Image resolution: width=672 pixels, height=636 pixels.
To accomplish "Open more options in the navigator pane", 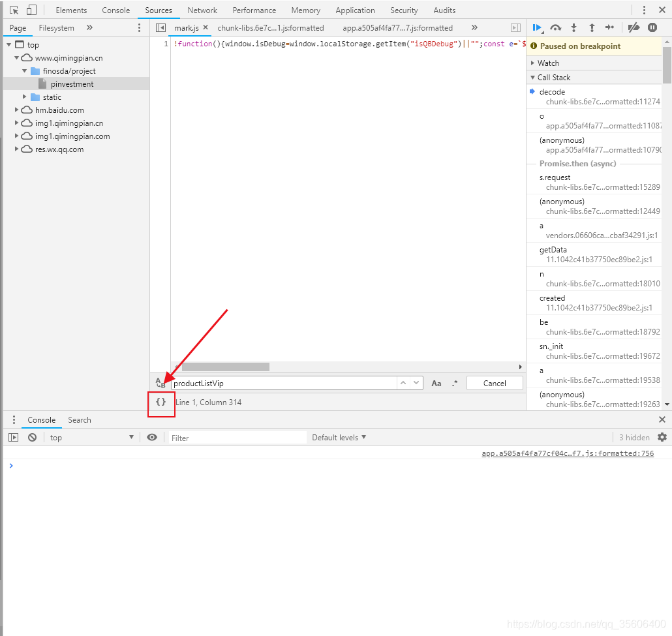I will (139, 28).
